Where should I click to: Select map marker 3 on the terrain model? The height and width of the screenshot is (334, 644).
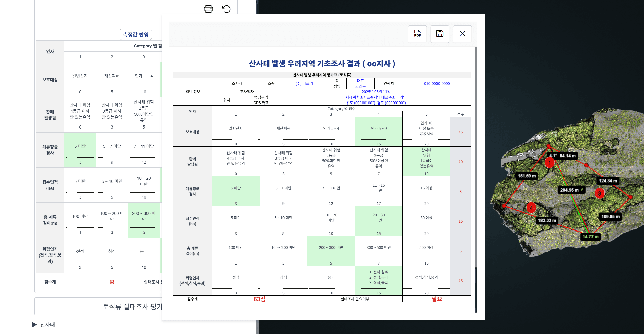[x=600, y=194]
